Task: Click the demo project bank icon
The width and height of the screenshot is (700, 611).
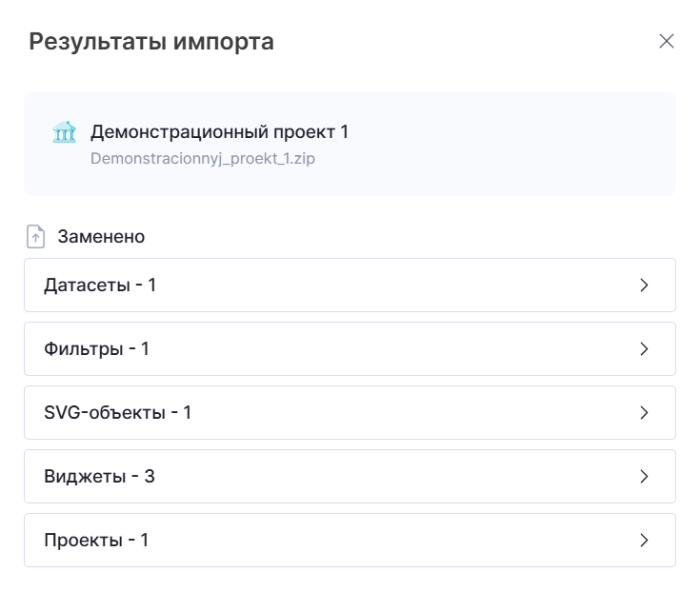Action: point(64,133)
